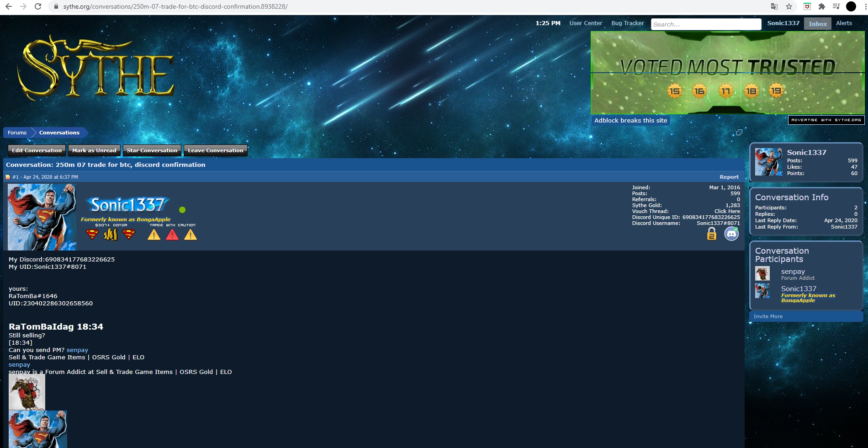Open the Extensions puzzle-piece menu

821,6
